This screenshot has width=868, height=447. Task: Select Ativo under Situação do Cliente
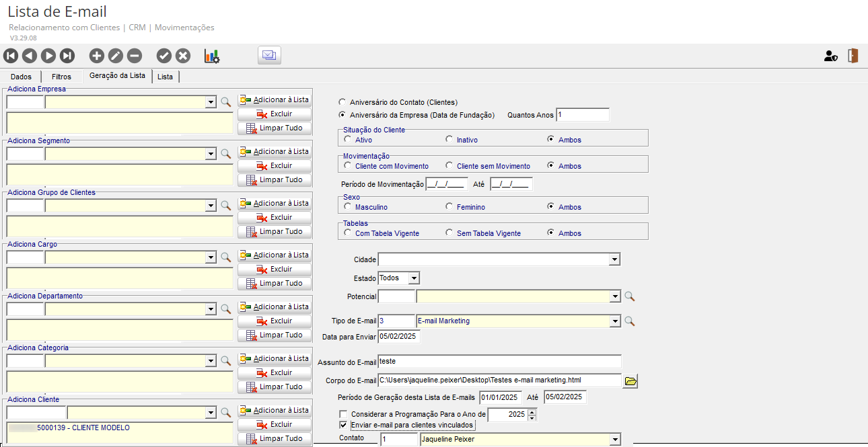pos(347,140)
